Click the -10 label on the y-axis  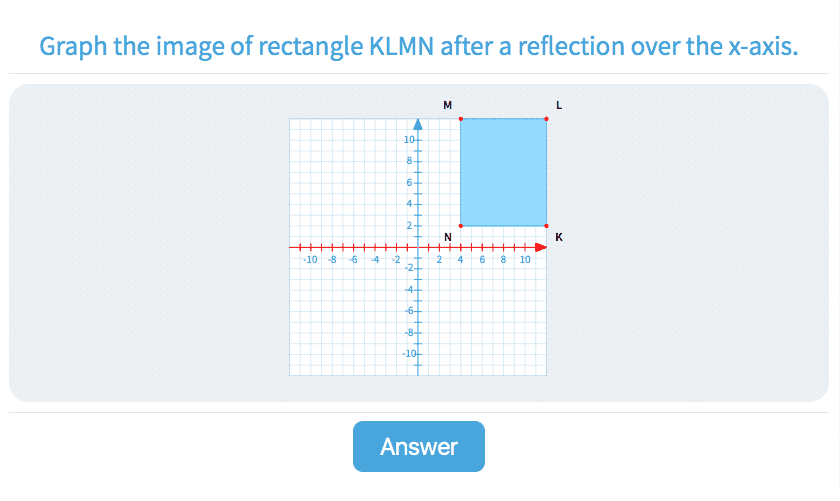pos(408,354)
